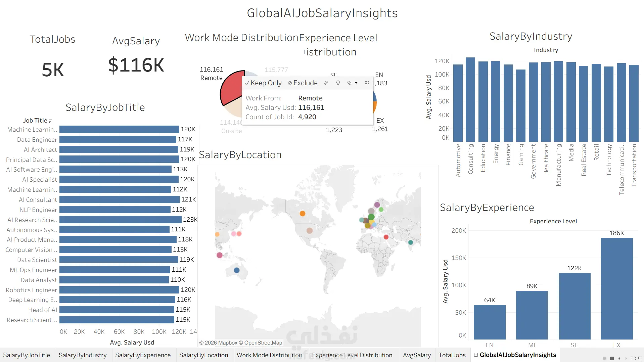Select the MI bar showing 89K

pos(532,315)
